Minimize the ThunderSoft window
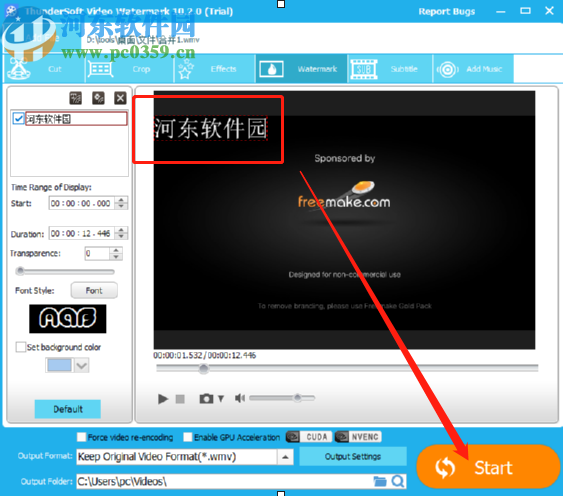Viewport: 563px width, 496px height. coord(501,12)
